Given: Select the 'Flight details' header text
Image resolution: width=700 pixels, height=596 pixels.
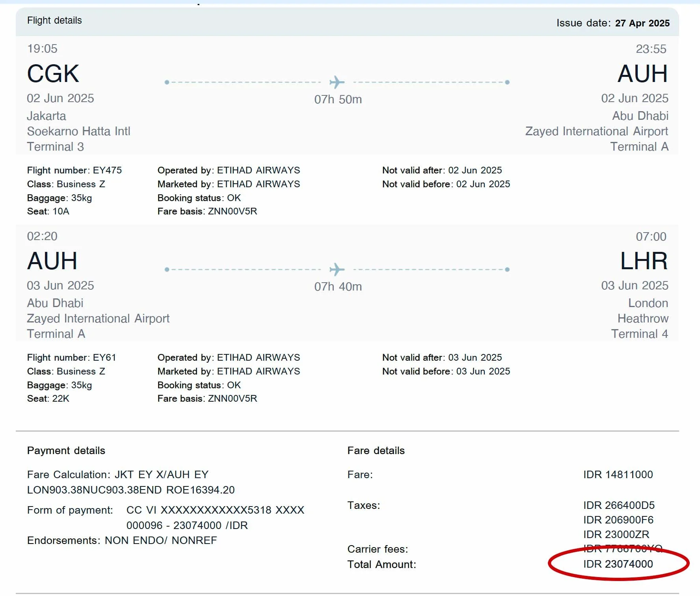Looking at the screenshot, I should tap(54, 20).
